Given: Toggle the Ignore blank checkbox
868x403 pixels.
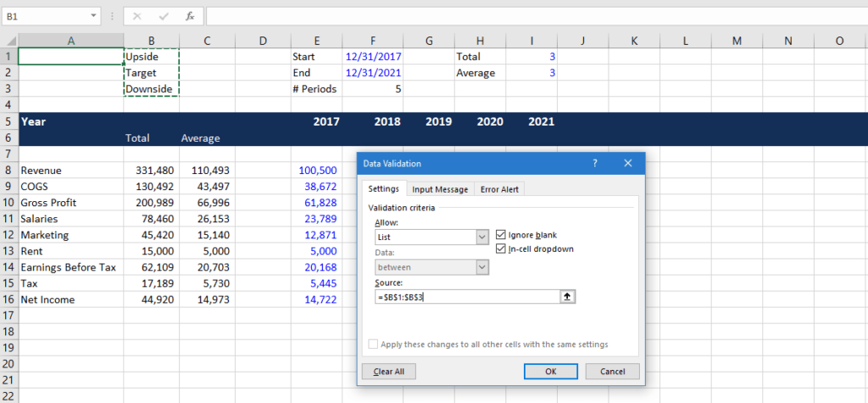Looking at the screenshot, I should pyautogui.click(x=501, y=235).
